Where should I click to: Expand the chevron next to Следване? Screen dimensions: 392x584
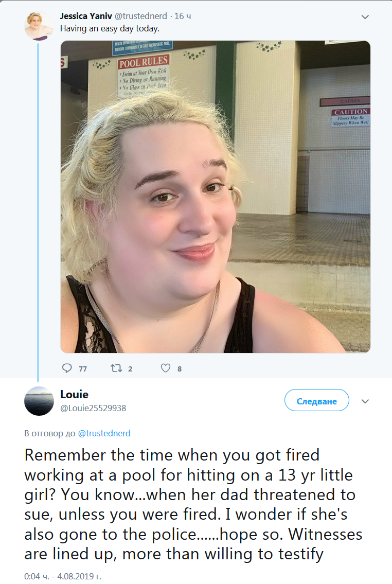[x=365, y=401]
